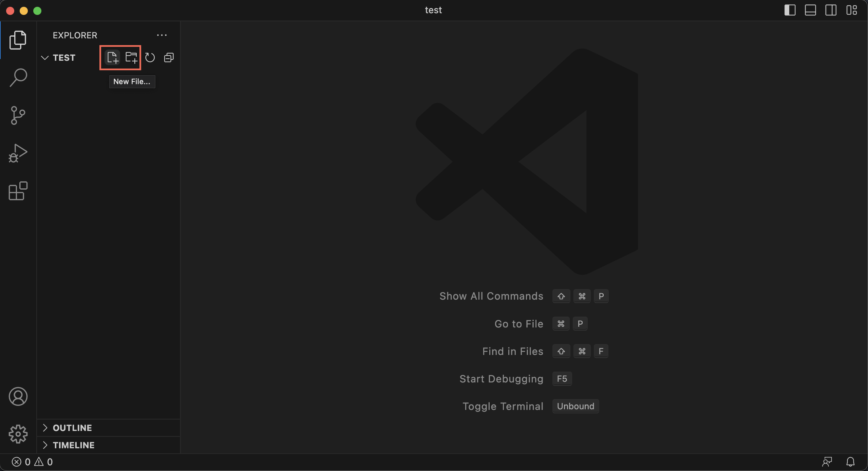Click the errors and warnings status indicator
Viewport: 868px width, 471px height.
tap(32, 462)
